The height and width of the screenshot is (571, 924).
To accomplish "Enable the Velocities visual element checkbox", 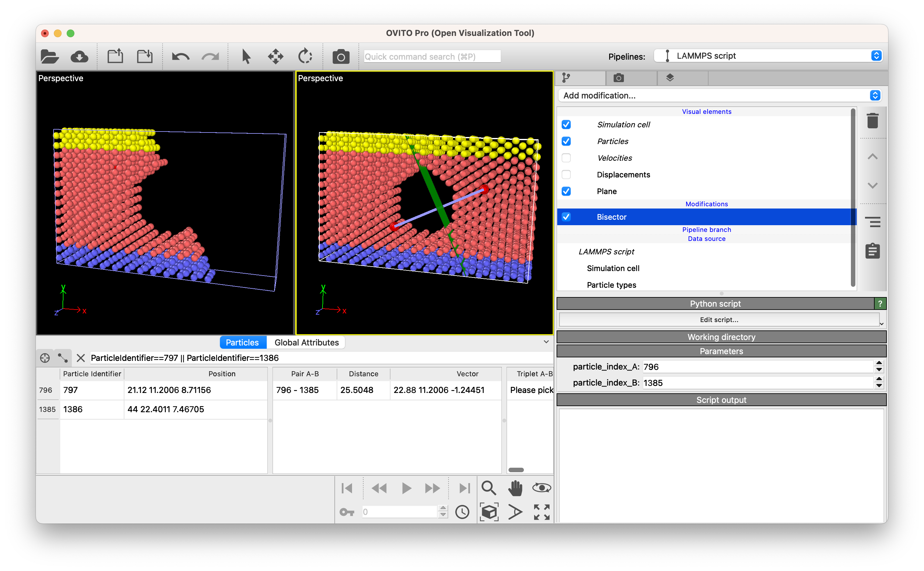I will pos(566,158).
